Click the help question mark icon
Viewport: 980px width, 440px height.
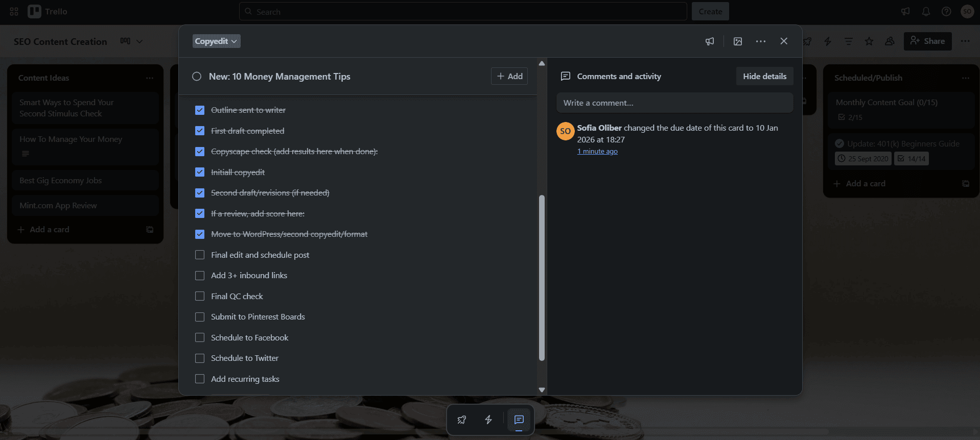point(946,11)
